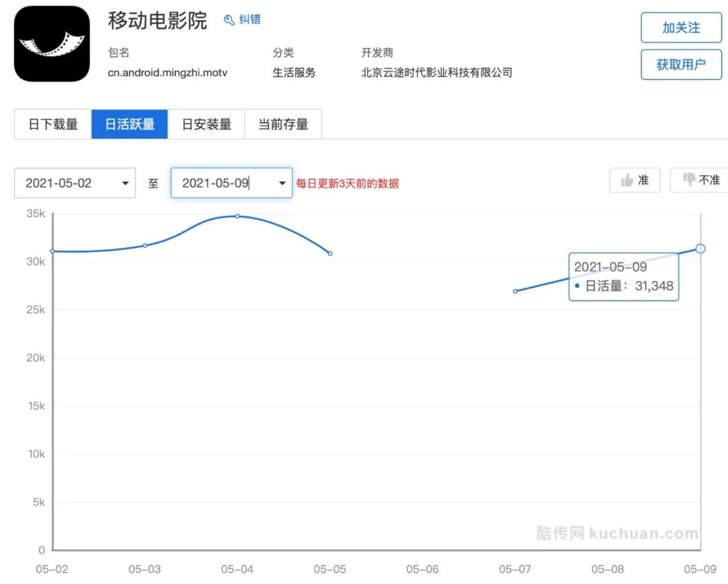Click the 05-04 peak data point
The image size is (728, 584).
click(237, 216)
